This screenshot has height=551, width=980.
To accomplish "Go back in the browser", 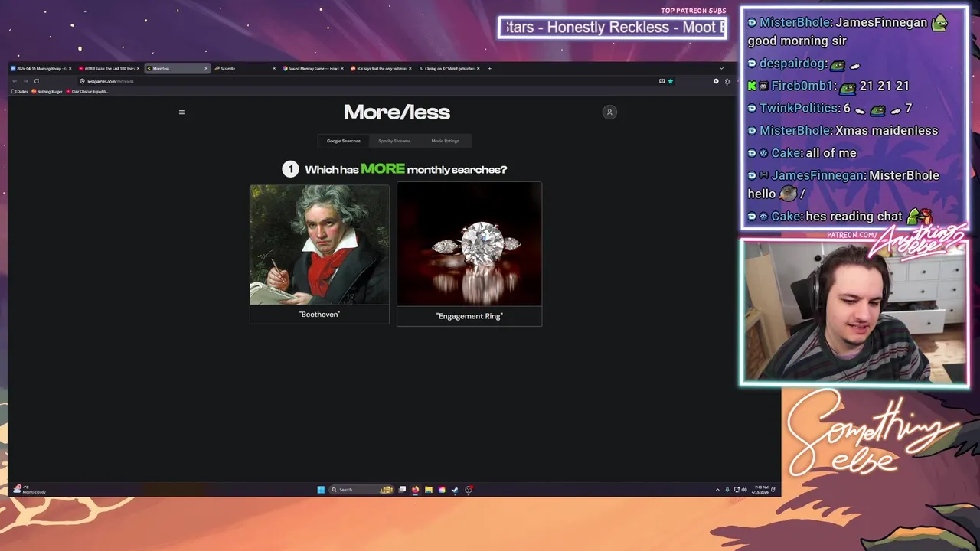I will 15,81.
